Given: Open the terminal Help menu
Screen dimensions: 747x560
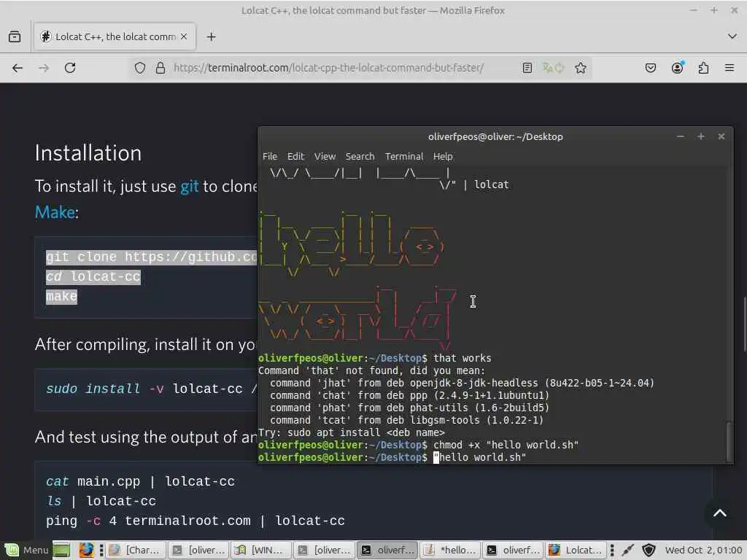Looking at the screenshot, I should 443,156.
